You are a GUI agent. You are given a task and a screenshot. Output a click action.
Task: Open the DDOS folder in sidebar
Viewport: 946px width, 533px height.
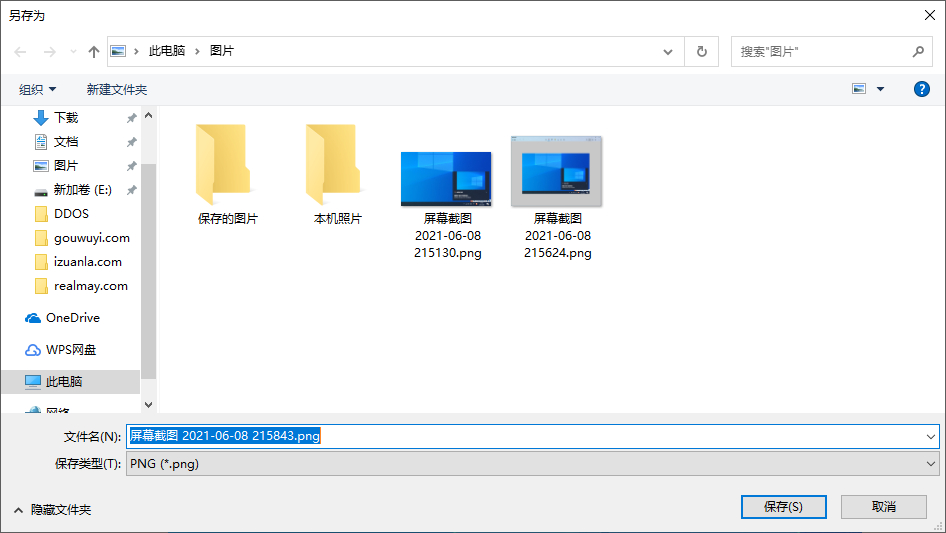tap(71, 214)
